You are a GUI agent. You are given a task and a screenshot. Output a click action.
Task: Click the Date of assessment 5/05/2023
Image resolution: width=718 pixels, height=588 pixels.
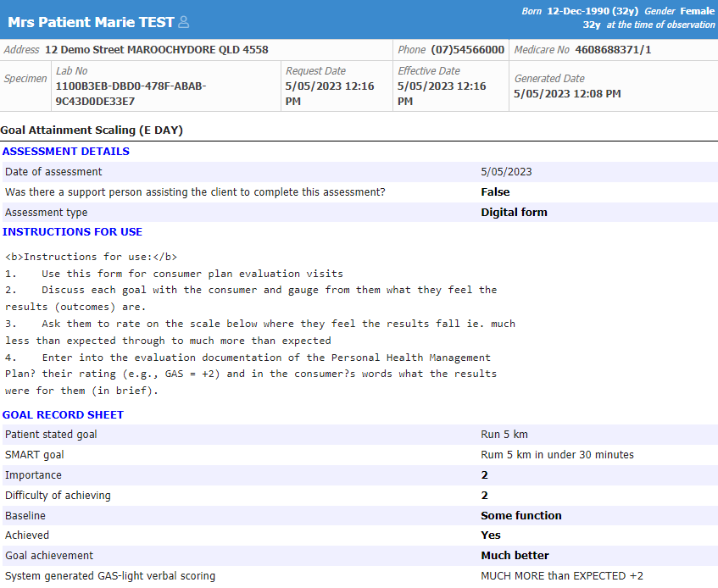pyautogui.click(x=503, y=171)
